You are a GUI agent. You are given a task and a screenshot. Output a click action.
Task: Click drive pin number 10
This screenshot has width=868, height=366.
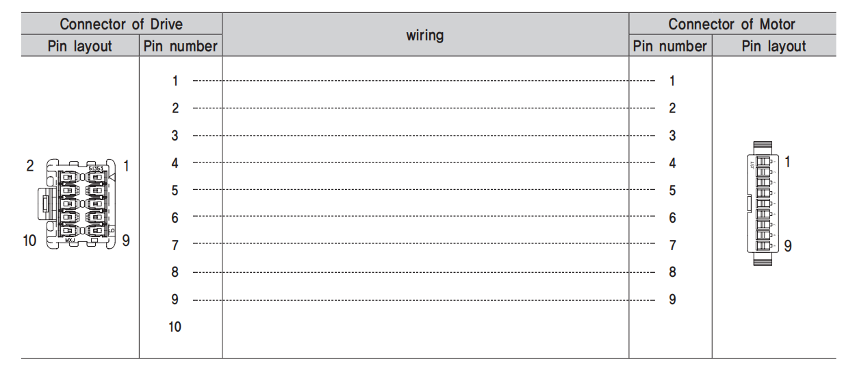tap(175, 327)
